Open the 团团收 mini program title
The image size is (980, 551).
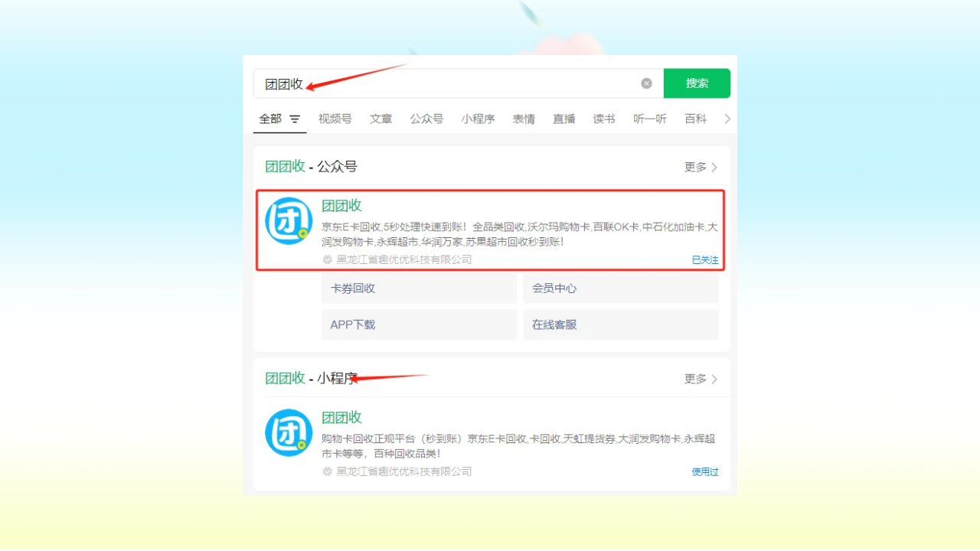(x=341, y=417)
